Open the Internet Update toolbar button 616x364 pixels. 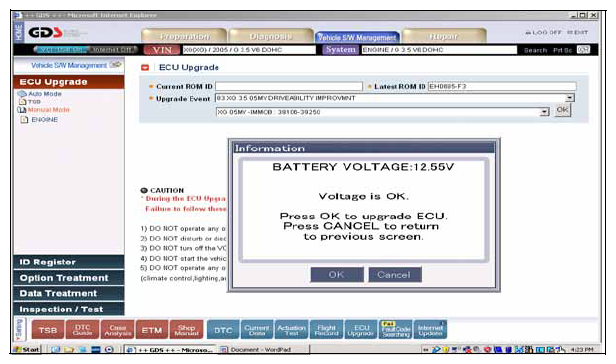point(430,330)
